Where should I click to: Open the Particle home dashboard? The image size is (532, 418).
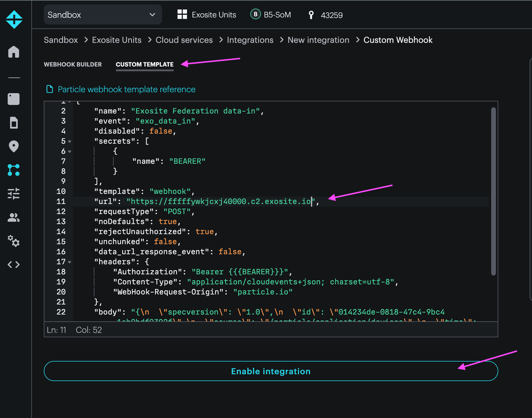point(14,52)
